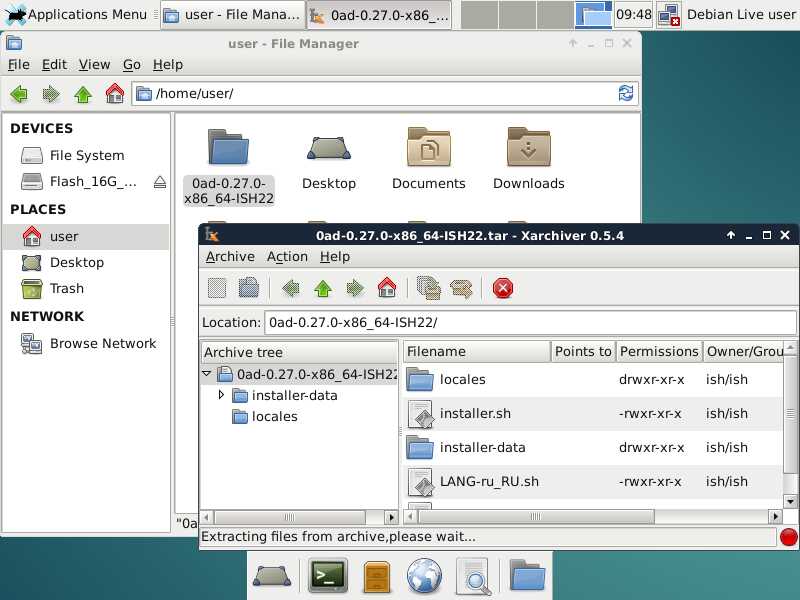Screen dimensions: 800x600
Task: Select the locales row in file list
Action: (x=593, y=380)
